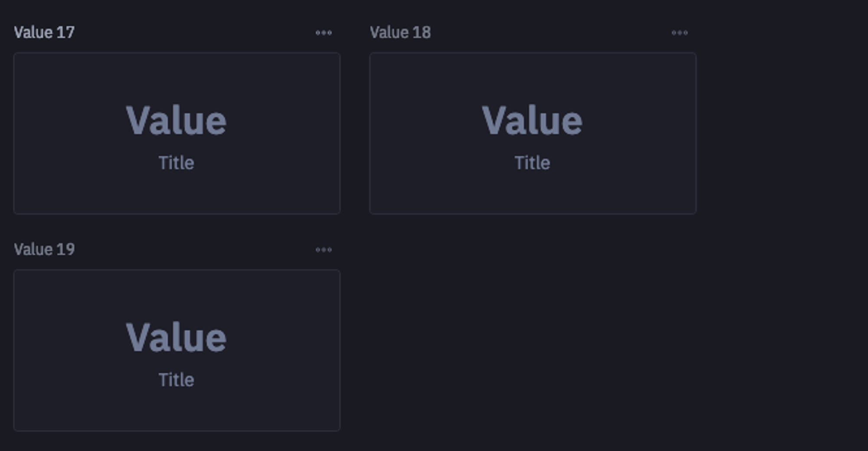Click the blank space above Value text in Value 18 card
This screenshot has height=451, width=868.
coord(533,78)
